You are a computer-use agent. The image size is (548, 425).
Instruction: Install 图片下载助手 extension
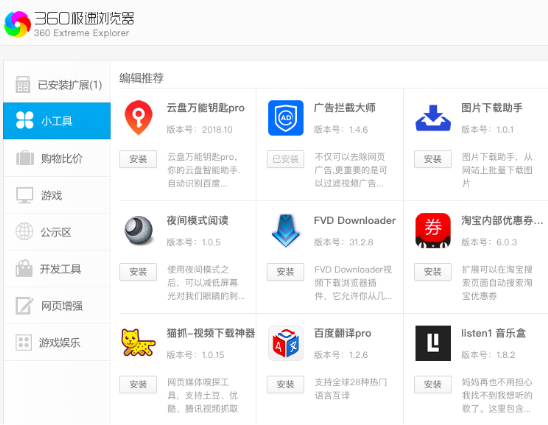tap(433, 159)
